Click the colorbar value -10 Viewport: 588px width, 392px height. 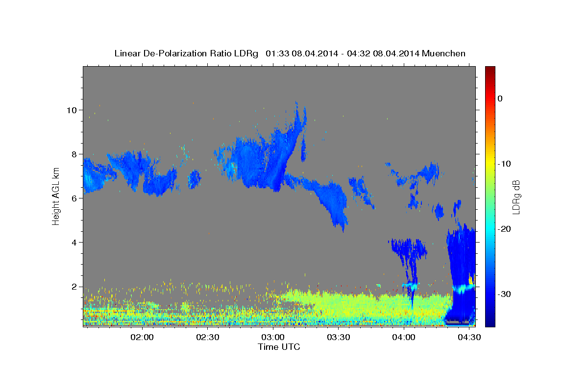click(x=504, y=164)
